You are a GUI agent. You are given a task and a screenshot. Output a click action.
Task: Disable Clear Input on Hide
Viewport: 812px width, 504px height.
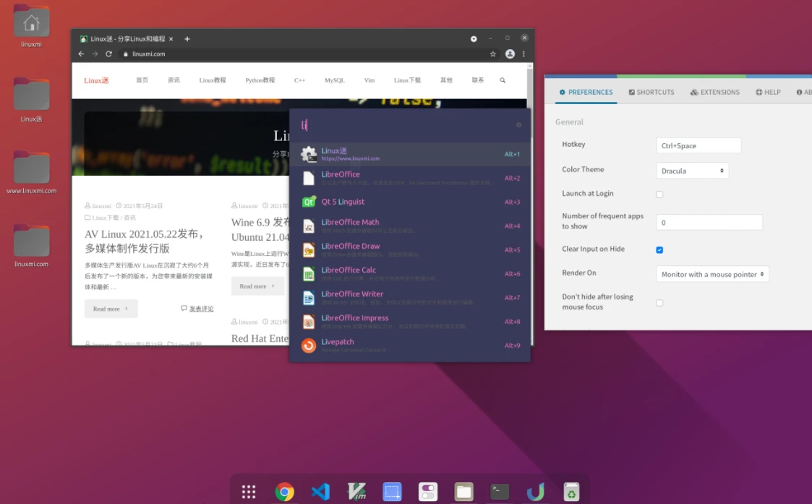click(659, 249)
